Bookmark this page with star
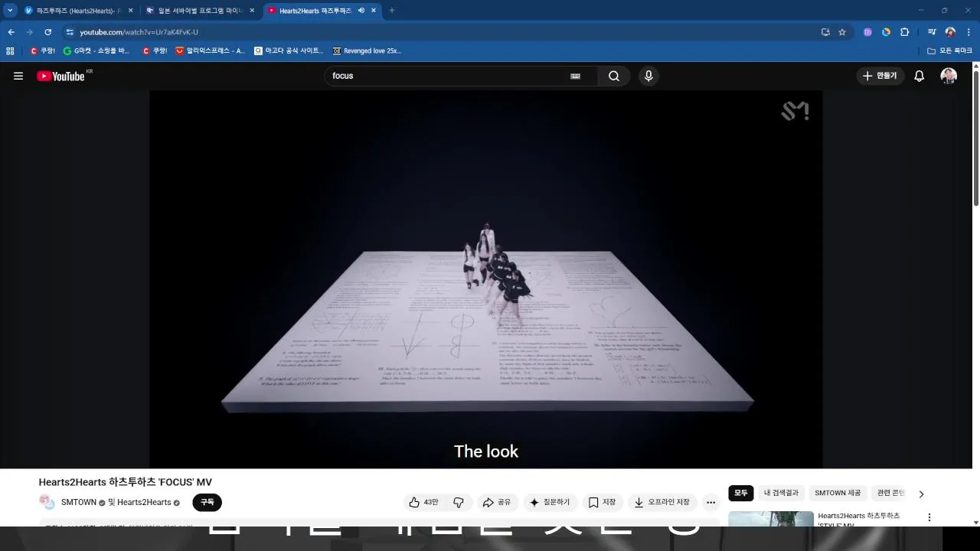 click(842, 32)
